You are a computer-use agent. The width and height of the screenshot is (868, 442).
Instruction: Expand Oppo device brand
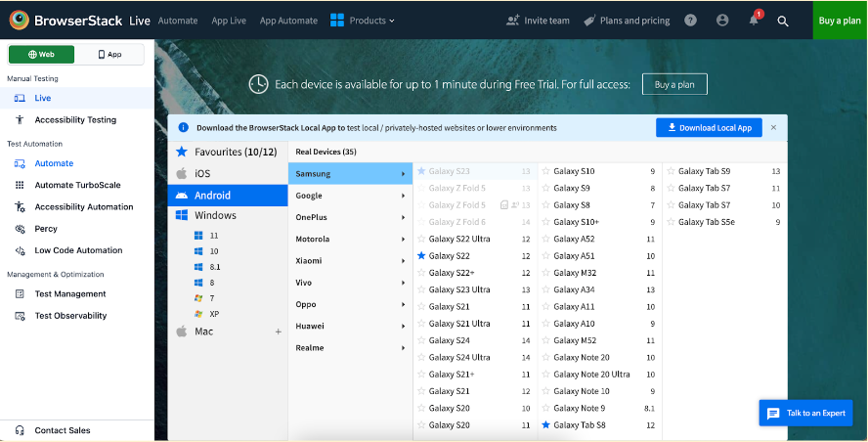(350, 304)
